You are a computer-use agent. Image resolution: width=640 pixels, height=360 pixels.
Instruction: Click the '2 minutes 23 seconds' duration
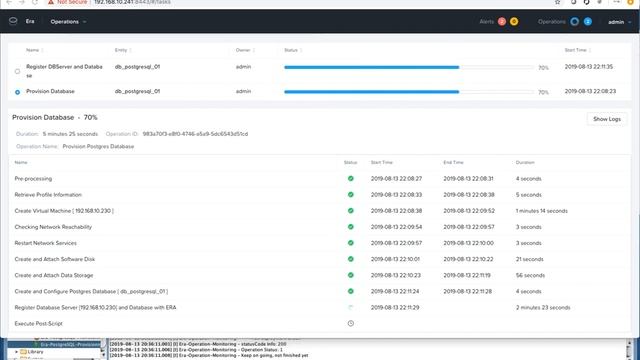543,308
